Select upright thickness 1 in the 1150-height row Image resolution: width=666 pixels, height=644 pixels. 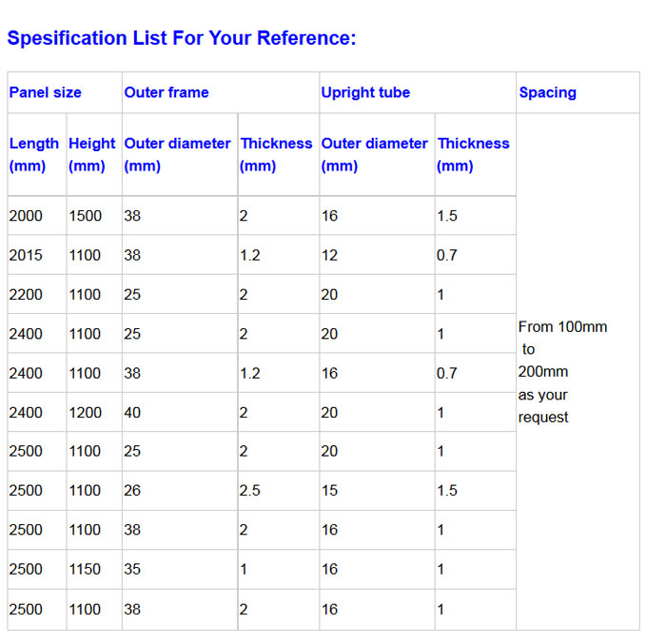pos(441,569)
